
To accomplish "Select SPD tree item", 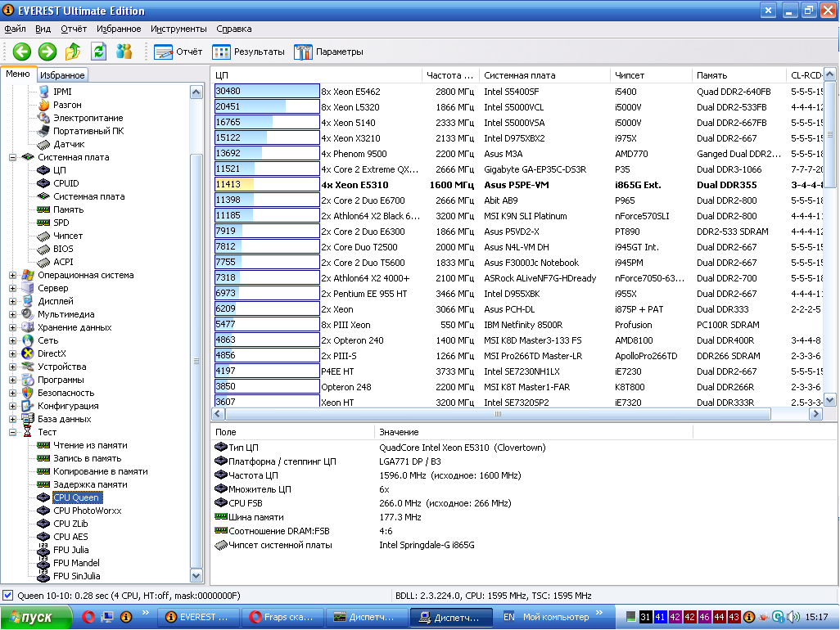I will (x=61, y=223).
